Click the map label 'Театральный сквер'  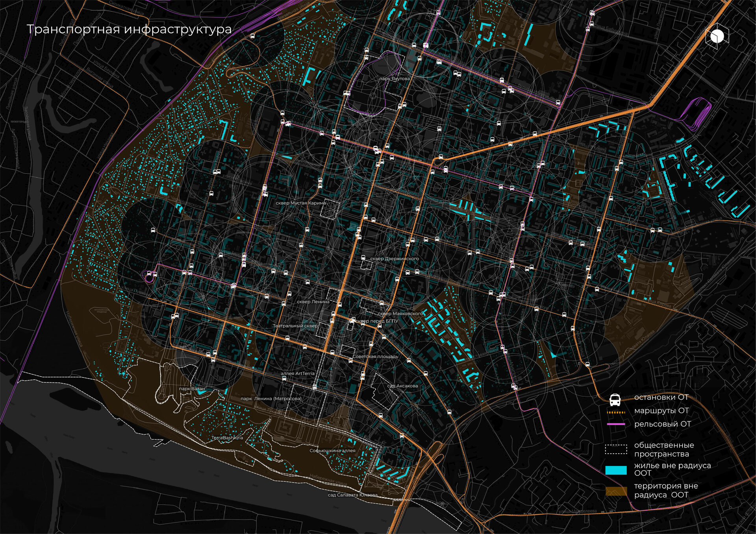point(295,326)
